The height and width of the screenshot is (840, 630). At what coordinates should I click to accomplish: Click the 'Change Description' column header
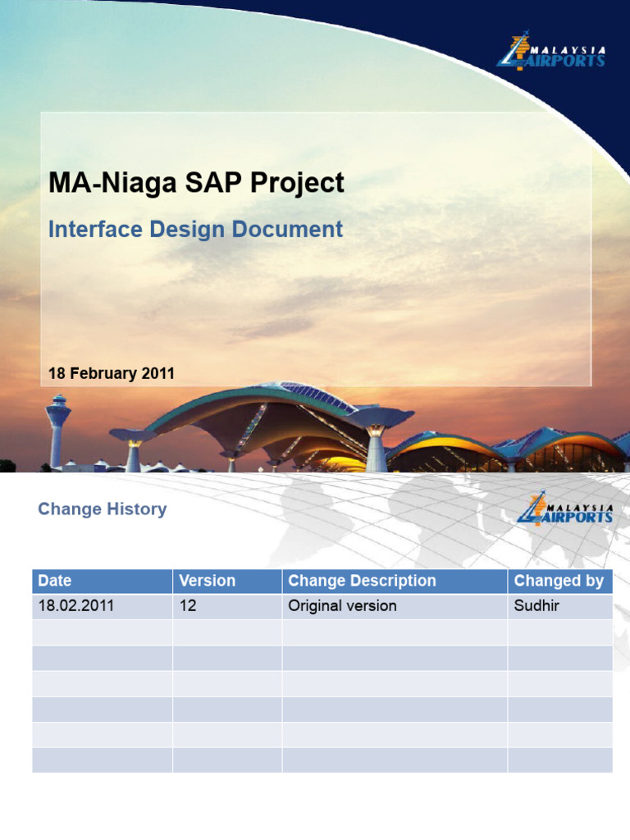point(395,581)
